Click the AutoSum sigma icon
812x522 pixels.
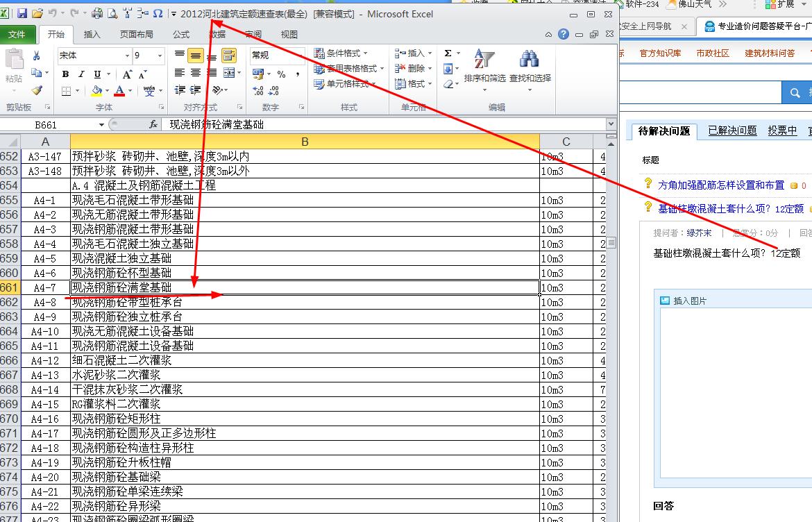click(448, 53)
